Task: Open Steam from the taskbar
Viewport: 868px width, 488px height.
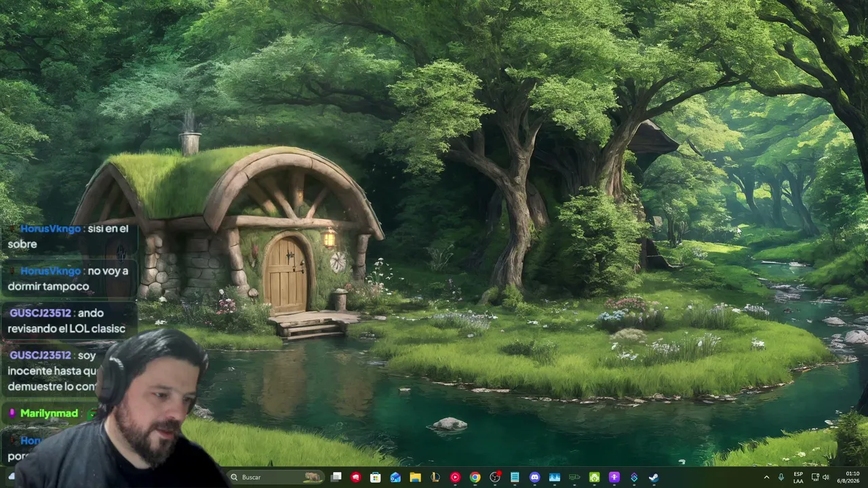Action: [654, 477]
